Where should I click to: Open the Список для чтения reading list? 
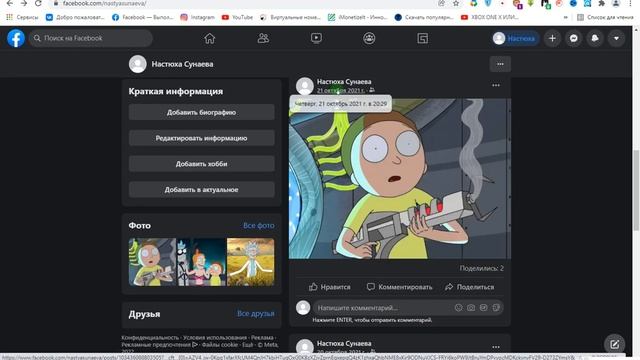[606, 17]
